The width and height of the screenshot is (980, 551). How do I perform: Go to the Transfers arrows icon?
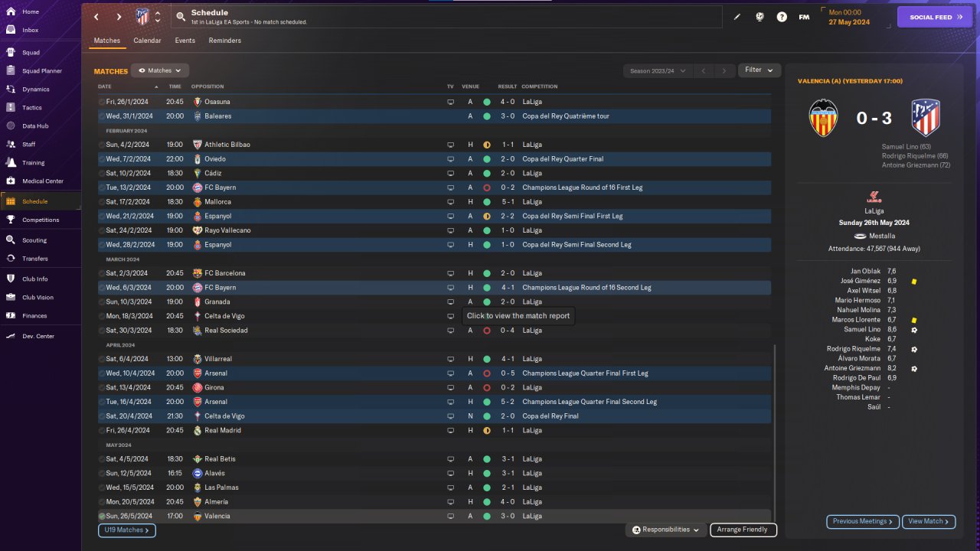[x=11, y=259]
